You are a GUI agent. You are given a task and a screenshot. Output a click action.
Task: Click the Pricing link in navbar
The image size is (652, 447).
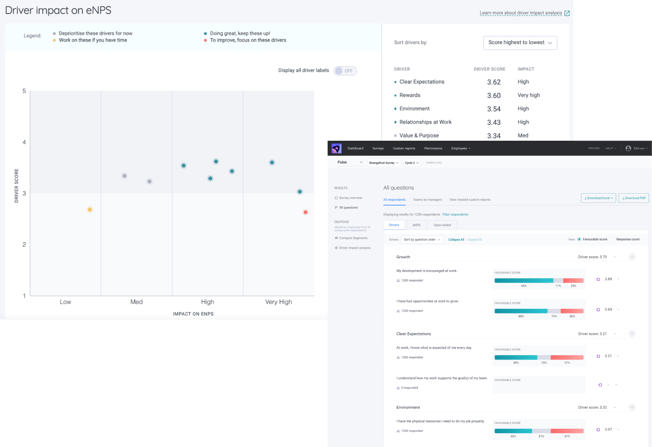[594, 148]
